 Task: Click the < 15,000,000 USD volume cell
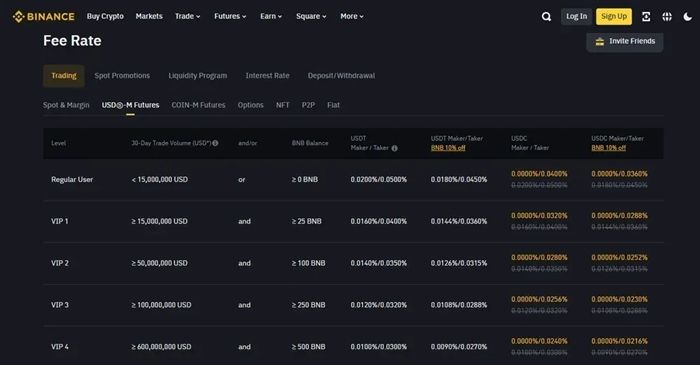coord(160,180)
